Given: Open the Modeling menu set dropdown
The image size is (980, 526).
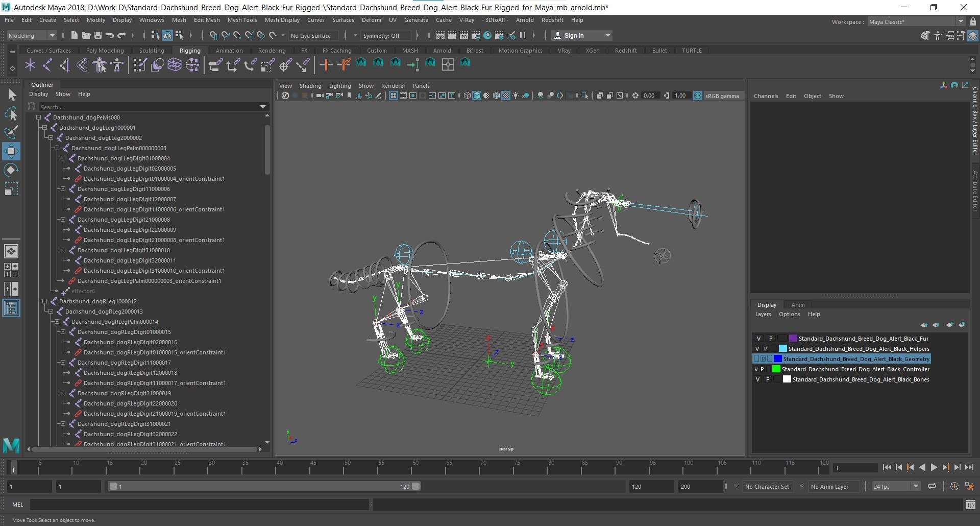Looking at the screenshot, I should coord(32,35).
